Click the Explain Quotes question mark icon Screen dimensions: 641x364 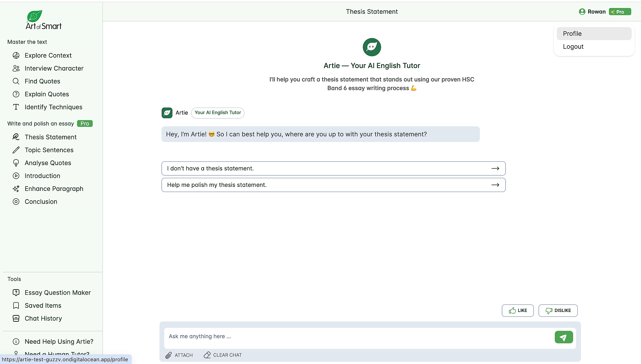[x=16, y=94]
